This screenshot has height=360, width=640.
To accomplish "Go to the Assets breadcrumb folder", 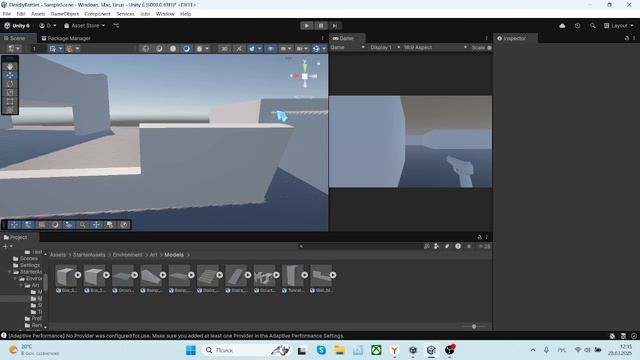I will (58, 255).
